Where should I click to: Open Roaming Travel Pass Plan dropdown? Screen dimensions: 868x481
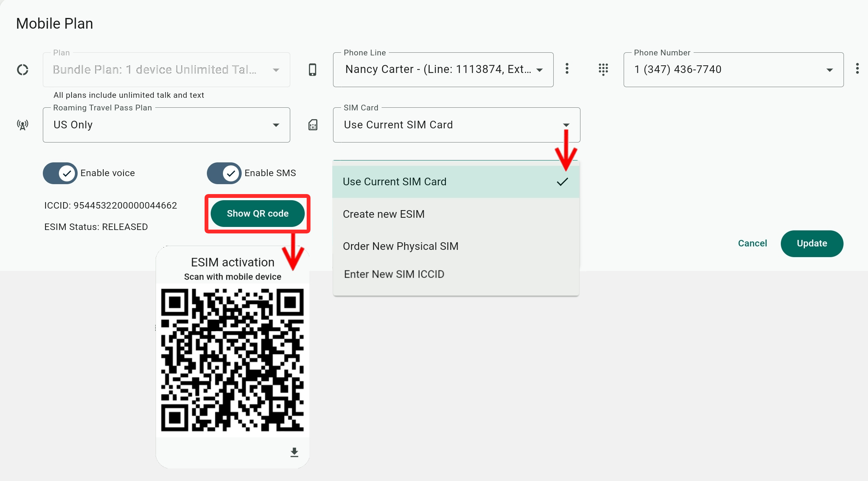click(x=166, y=125)
